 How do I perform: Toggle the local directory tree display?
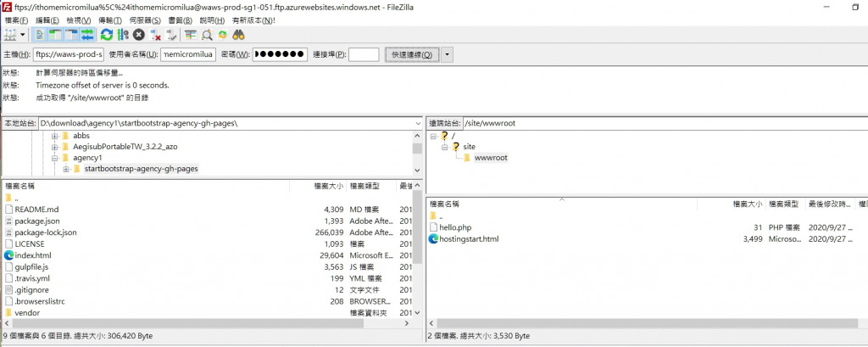click(x=55, y=35)
